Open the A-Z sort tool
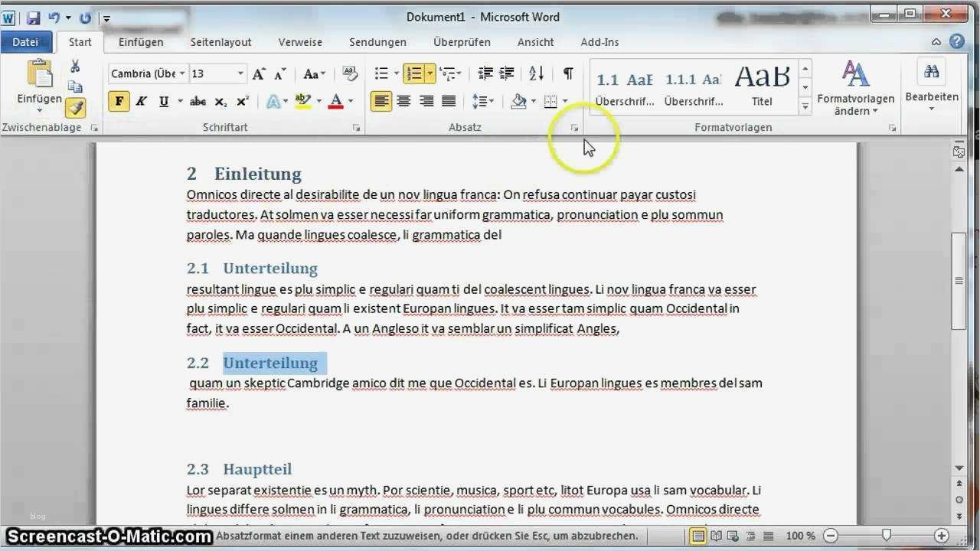Viewport: 980px width, 551px height. [534, 73]
